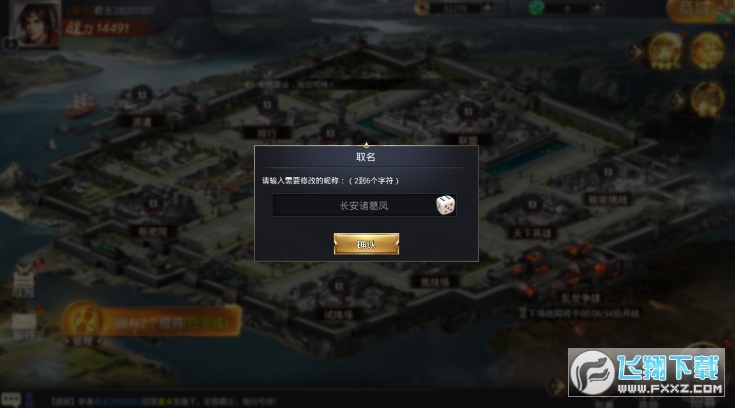Open the 商城 shop button
This screenshot has width=735, height=408.
pos(698,10)
